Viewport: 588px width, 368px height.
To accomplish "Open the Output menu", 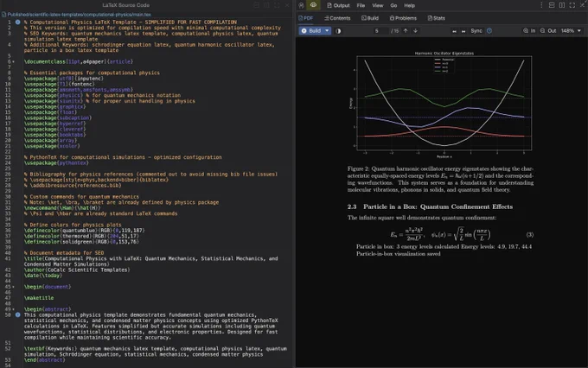I will (x=338, y=5).
